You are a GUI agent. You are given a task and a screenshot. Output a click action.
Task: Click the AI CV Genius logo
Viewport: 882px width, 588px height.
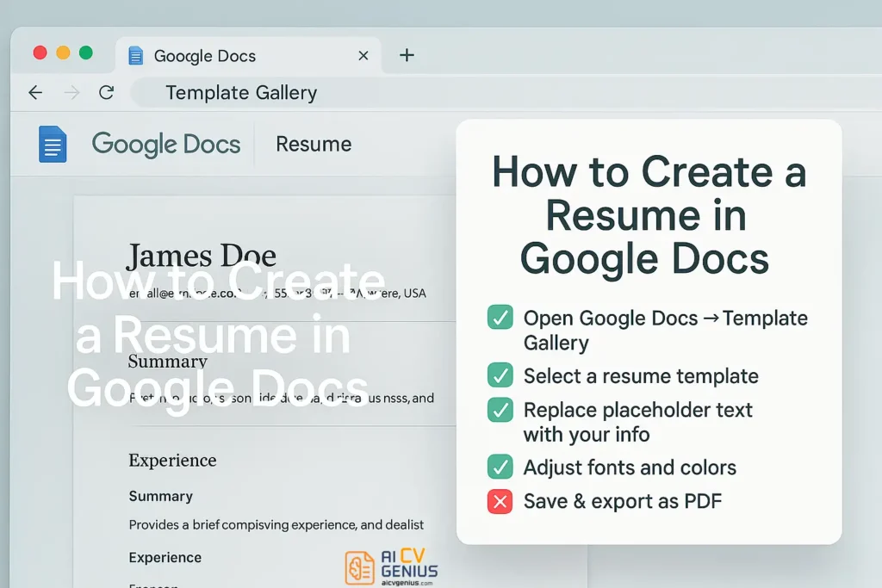[x=392, y=567]
